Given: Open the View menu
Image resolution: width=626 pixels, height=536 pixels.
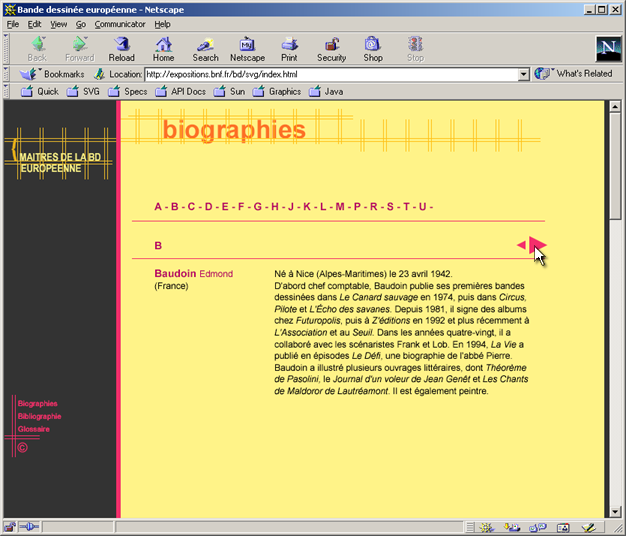Looking at the screenshot, I should coord(59,24).
